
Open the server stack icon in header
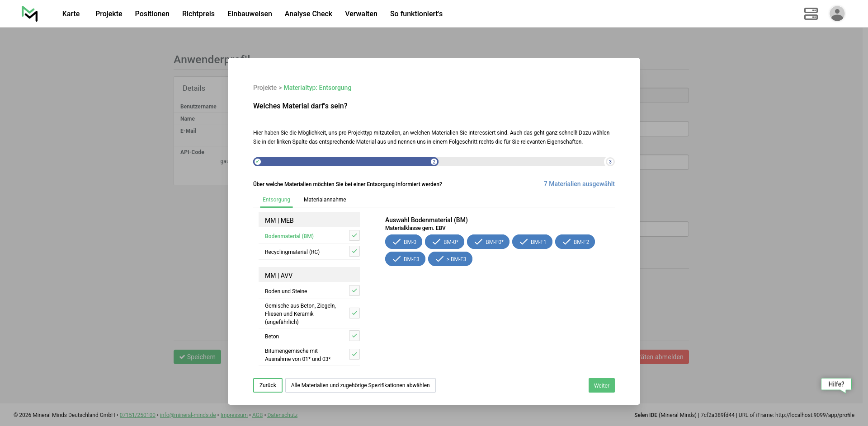(811, 14)
